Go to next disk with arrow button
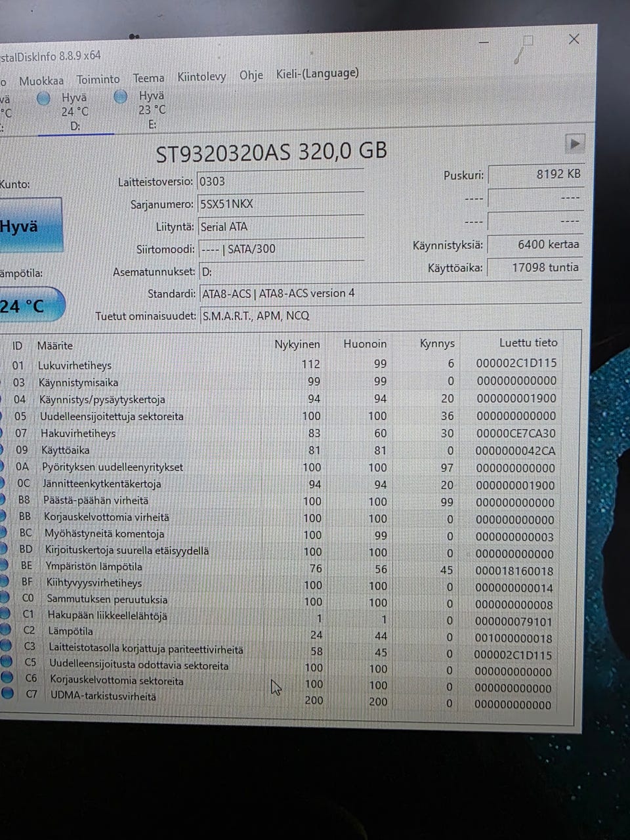Image resolution: width=630 pixels, height=840 pixels. coord(574,143)
